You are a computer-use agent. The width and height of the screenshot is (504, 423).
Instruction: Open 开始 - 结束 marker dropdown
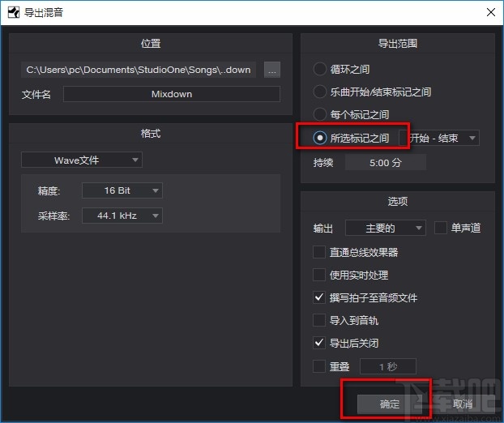[x=439, y=139]
